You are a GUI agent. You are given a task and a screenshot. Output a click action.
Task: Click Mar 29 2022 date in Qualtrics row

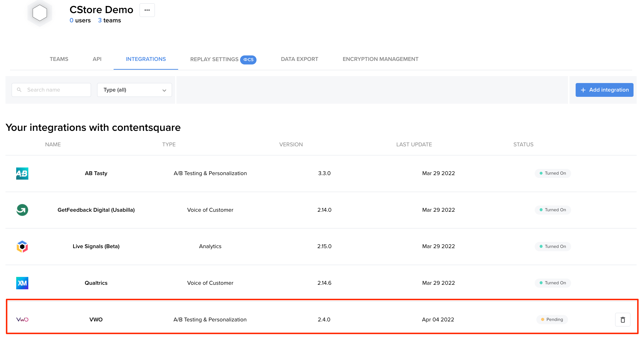[438, 283]
